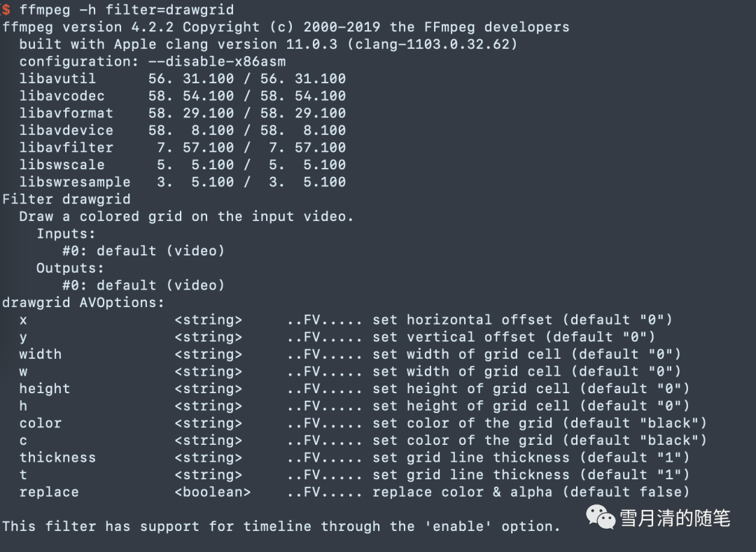Click the libavfilter library name
This screenshot has height=552, width=756.
[66, 148]
